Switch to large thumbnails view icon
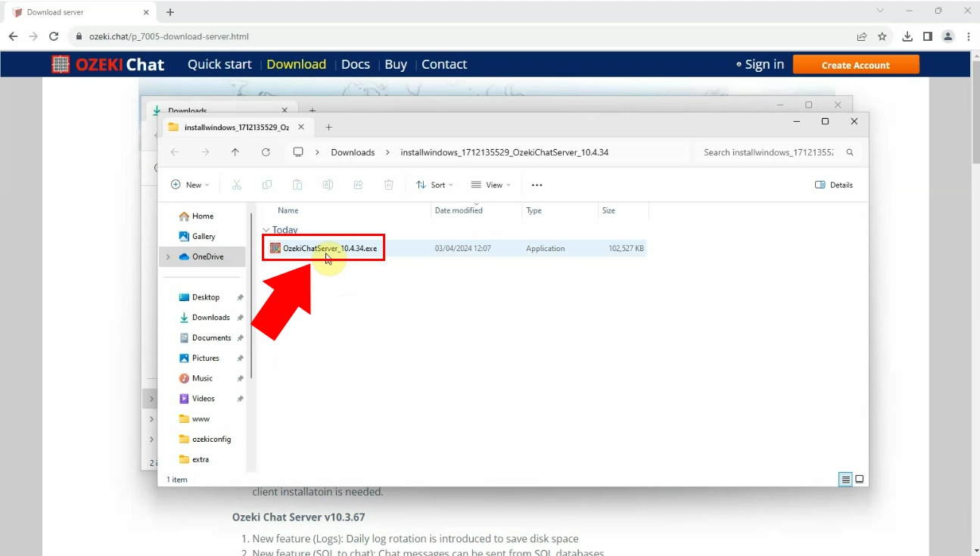This screenshot has width=980, height=556. 860,480
